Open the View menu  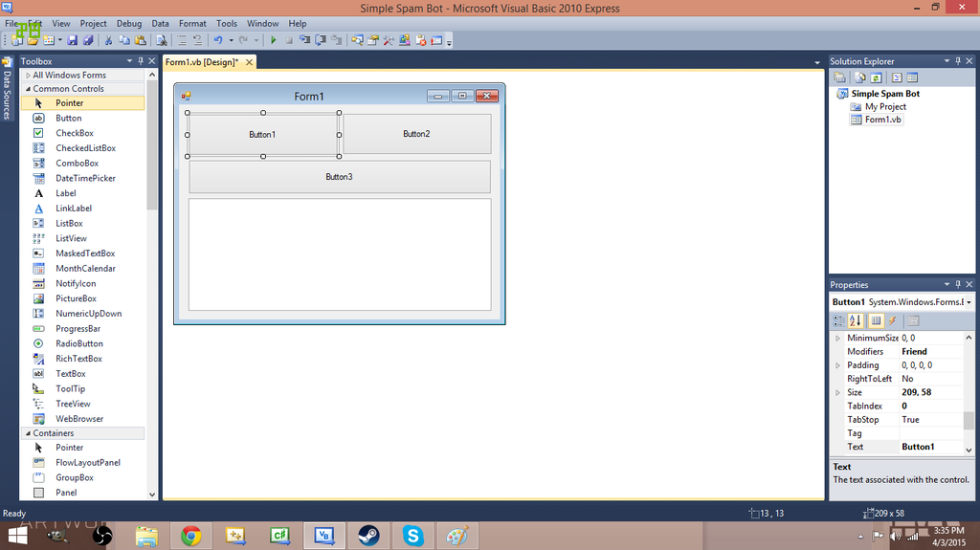pyautogui.click(x=60, y=24)
